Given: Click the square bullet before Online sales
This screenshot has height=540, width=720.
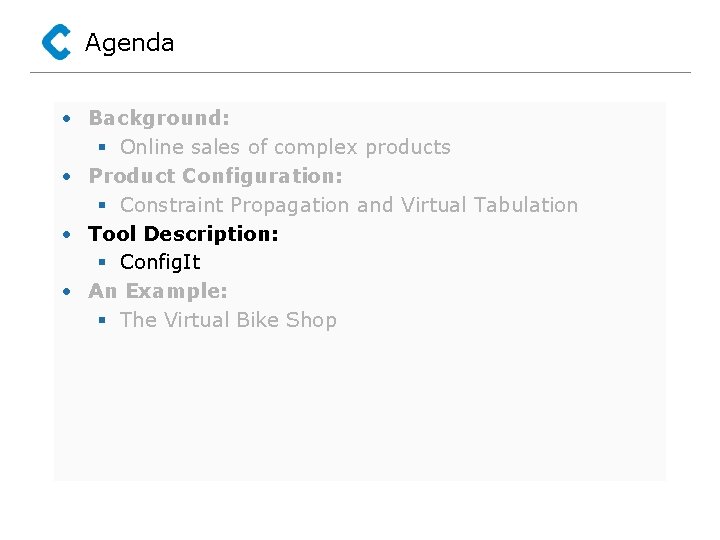Looking at the screenshot, I should point(102,147).
